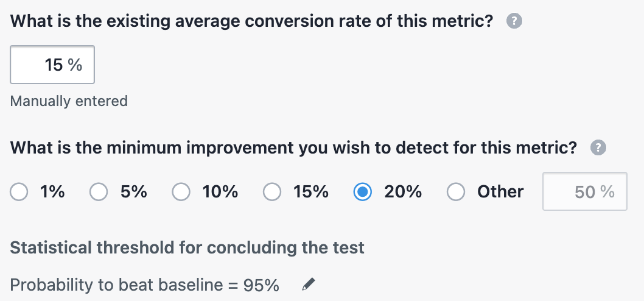
Task: Choose the 10% radio button circle
Action: pyautogui.click(x=181, y=192)
